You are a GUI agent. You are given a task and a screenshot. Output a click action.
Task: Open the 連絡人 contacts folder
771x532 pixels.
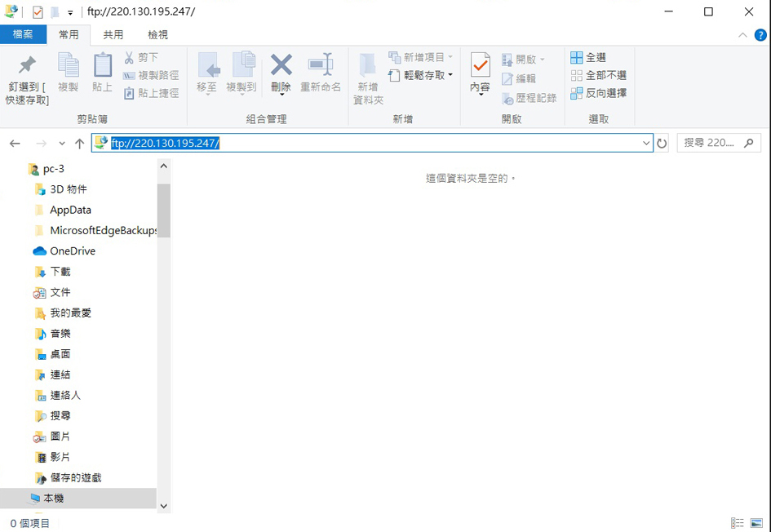click(58, 395)
